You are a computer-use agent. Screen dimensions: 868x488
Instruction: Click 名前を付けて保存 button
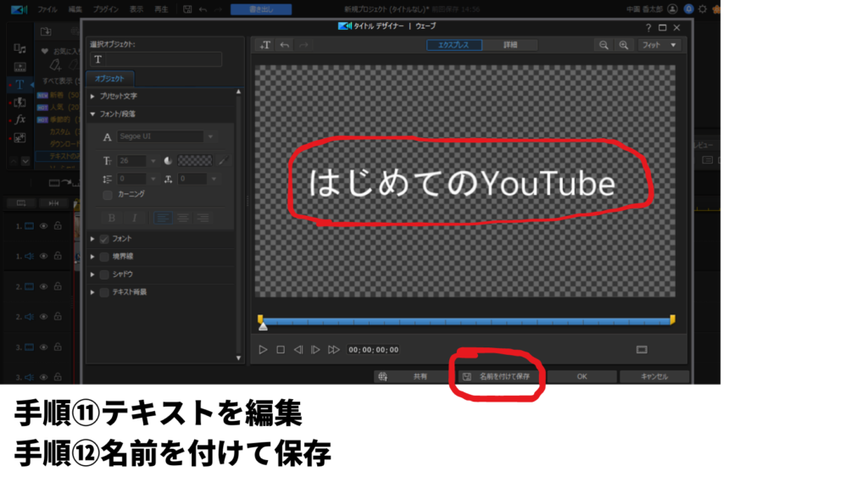coord(497,377)
